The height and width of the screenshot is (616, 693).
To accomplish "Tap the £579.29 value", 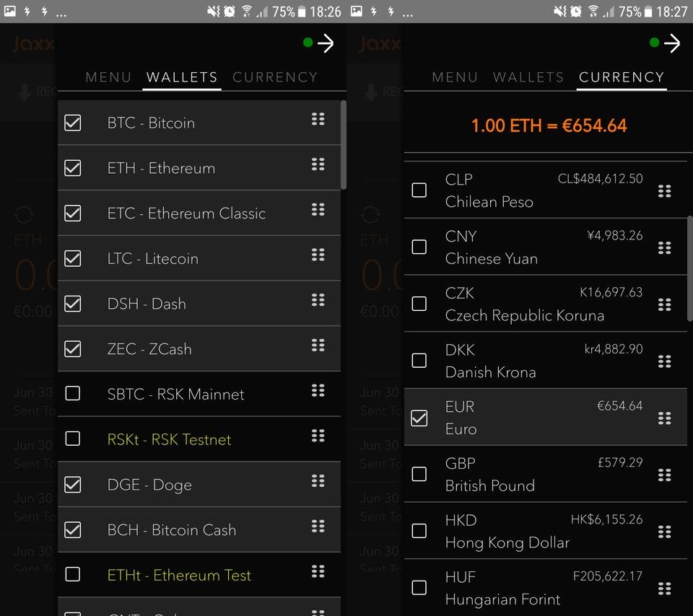I will [620, 462].
